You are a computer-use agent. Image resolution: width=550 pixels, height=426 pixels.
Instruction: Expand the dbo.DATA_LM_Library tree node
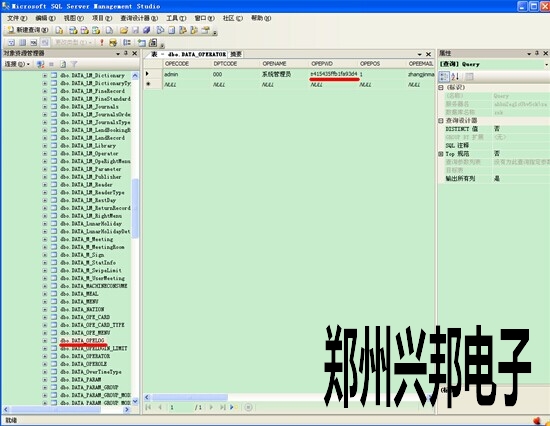coord(45,146)
